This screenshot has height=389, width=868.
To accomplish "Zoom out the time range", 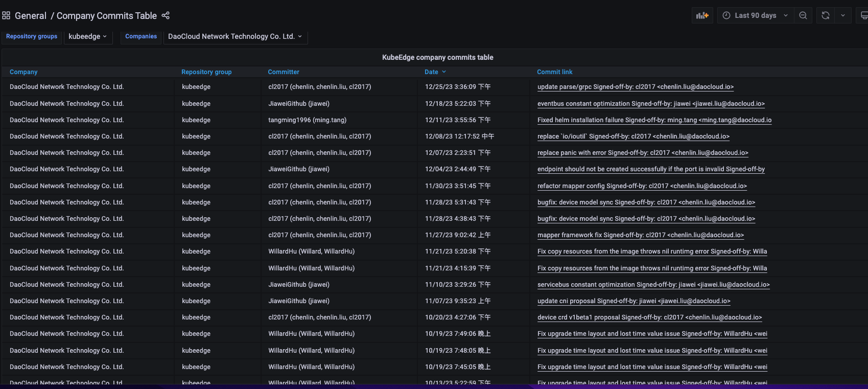I will [x=803, y=16].
